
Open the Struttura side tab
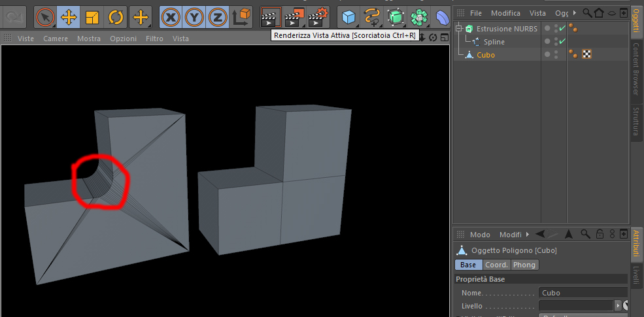[636, 122]
